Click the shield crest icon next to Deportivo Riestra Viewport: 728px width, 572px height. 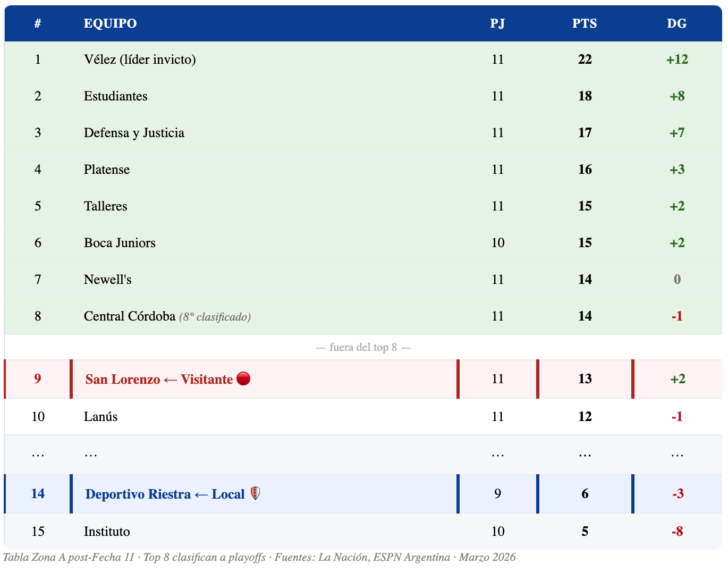point(255,494)
